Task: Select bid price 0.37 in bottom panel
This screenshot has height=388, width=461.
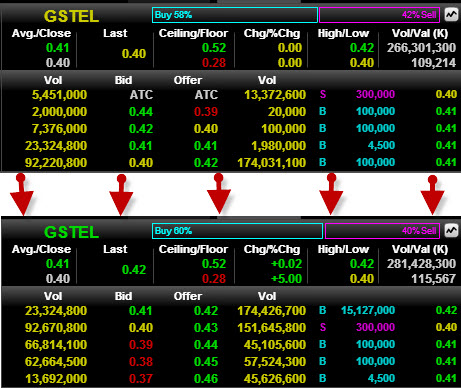Action: pos(141,379)
